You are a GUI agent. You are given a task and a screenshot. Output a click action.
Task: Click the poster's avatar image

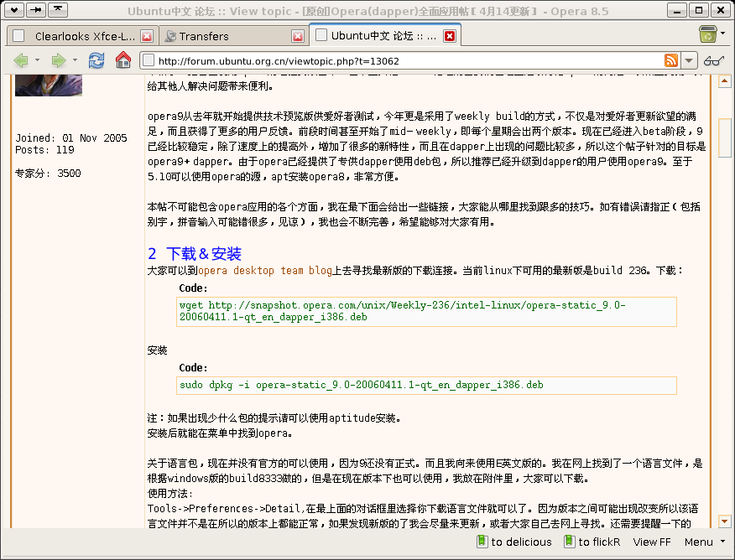click(49, 86)
